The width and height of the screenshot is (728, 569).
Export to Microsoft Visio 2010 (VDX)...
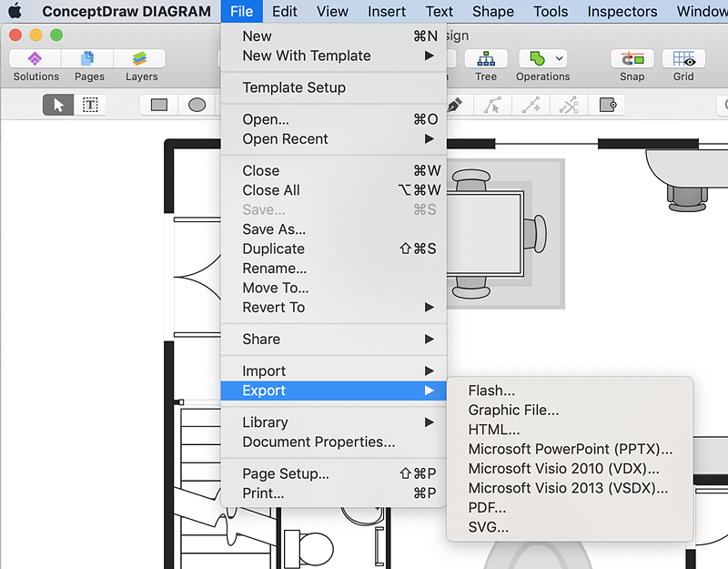[x=570, y=469]
